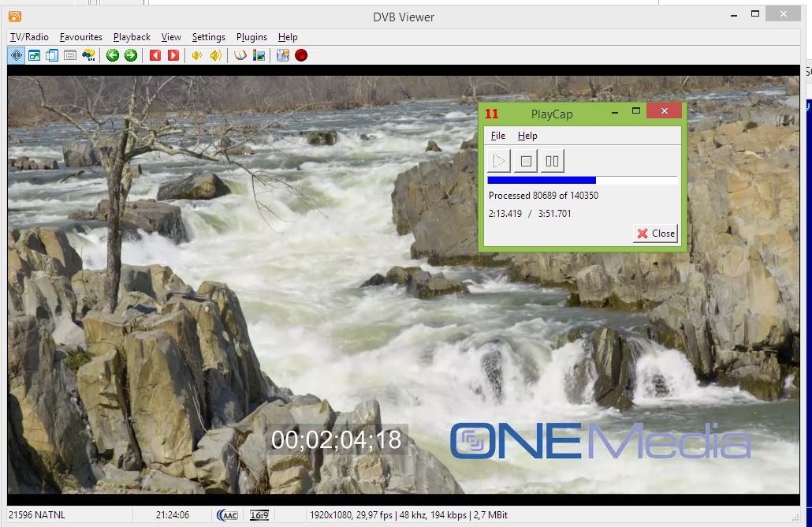
Task: Click the AAC audio indicator in status bar
Action: tap(227, 515)
